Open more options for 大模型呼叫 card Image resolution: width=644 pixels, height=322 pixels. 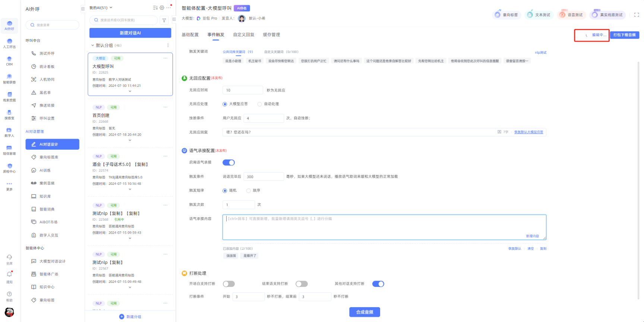165,58
